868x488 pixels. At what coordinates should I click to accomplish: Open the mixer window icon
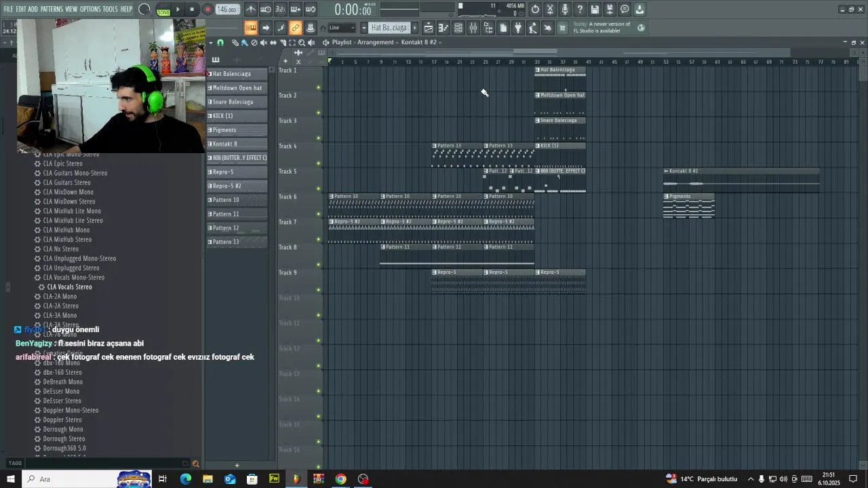tap(473, 28)
